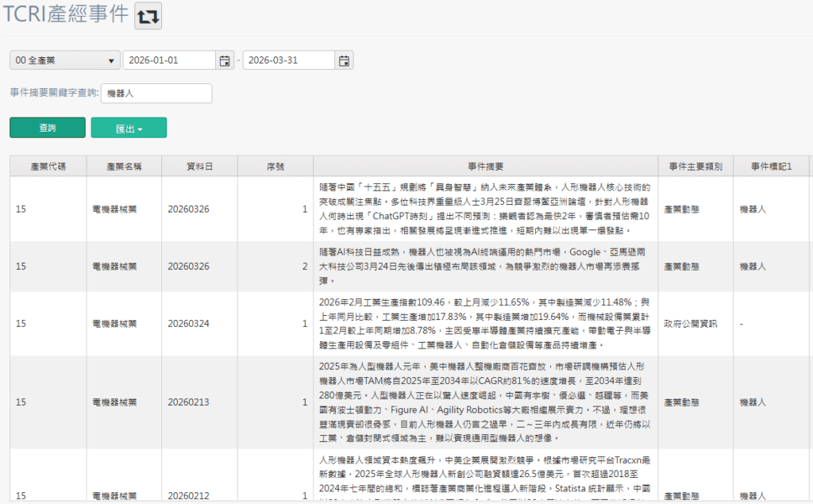
Task: Sort by the 資料日 column header
Action: click(199, 167)
